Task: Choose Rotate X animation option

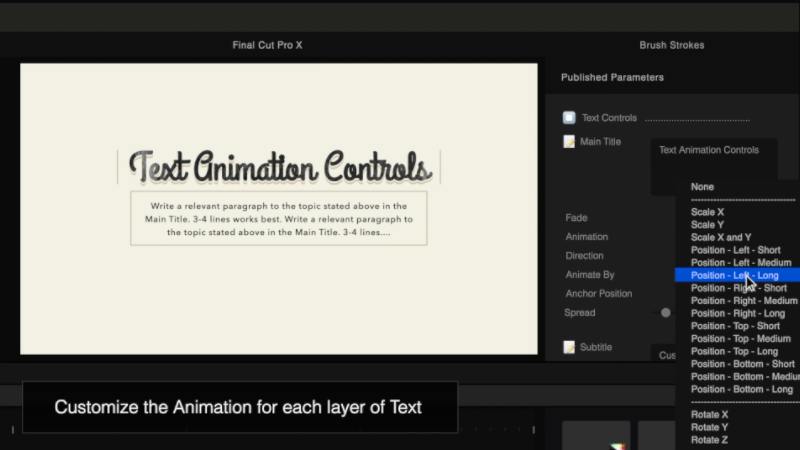Action: [709, 415]
